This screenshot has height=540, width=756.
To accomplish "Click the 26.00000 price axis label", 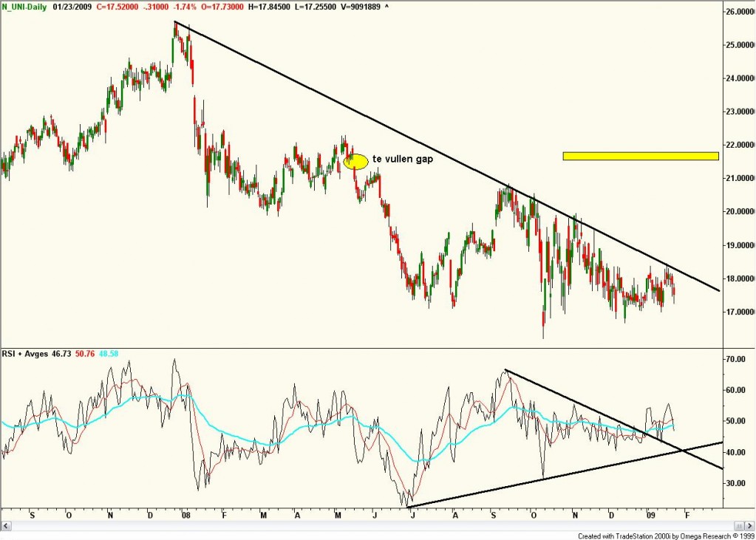I will (x=738, y=12).
